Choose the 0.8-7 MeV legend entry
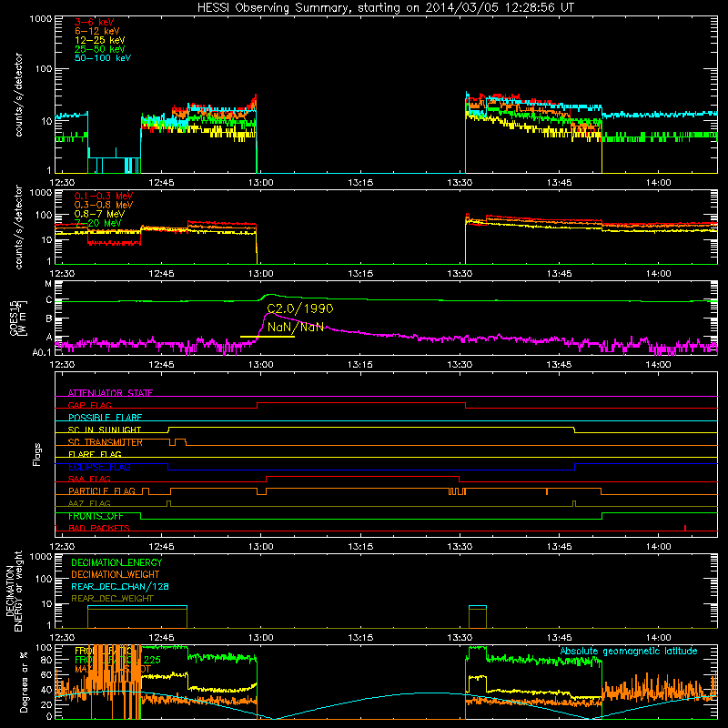This screenshot has width=728, height=728. (x=99, y=214)
